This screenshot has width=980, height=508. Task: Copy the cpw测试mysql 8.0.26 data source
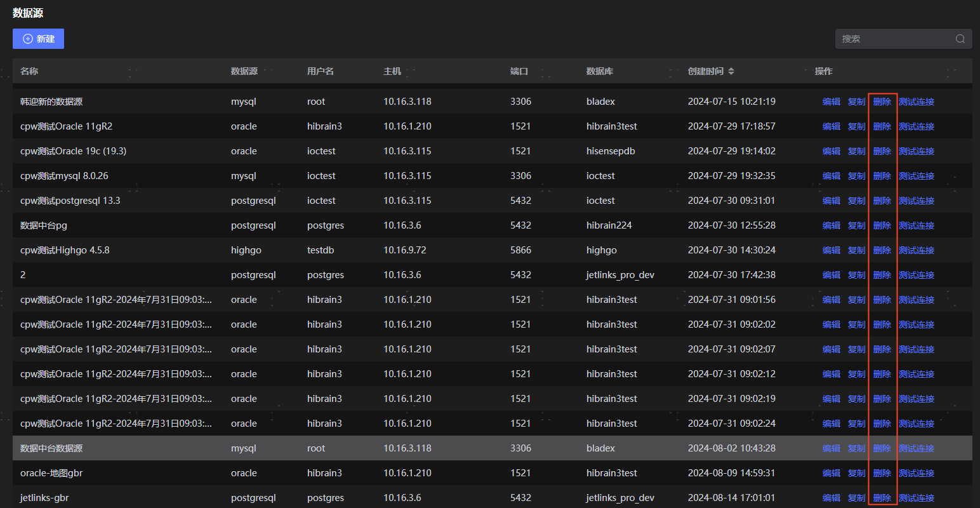tap(856, 176)
